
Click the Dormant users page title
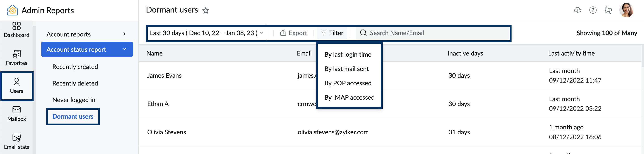point(172,10)
